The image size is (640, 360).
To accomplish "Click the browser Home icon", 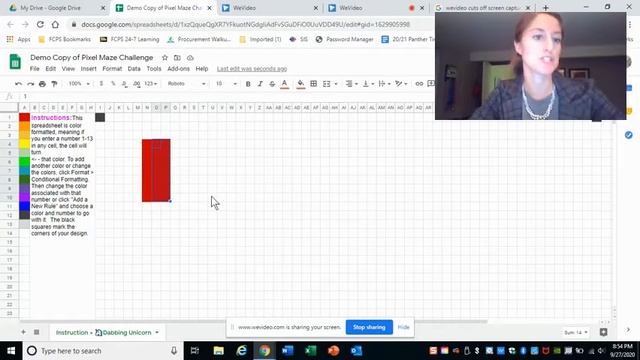I will pyautogui.click(x=55, y=24).
